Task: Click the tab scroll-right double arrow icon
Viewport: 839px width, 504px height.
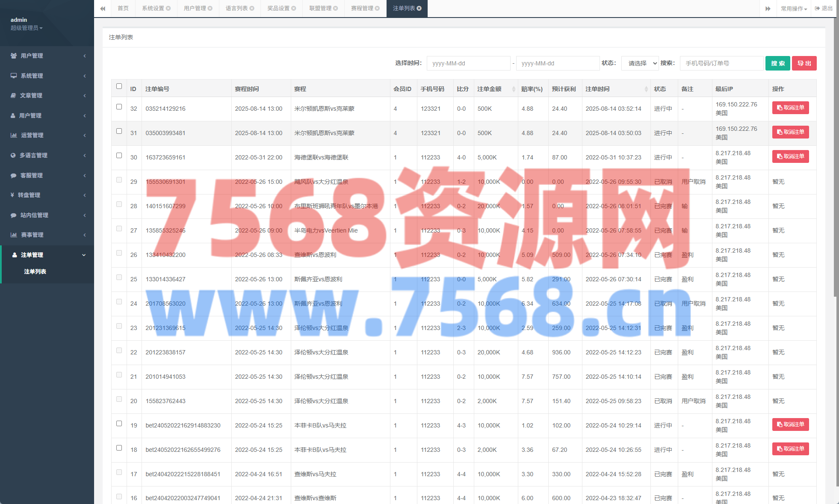Action: pyautogui.click(x=768, y=9)
